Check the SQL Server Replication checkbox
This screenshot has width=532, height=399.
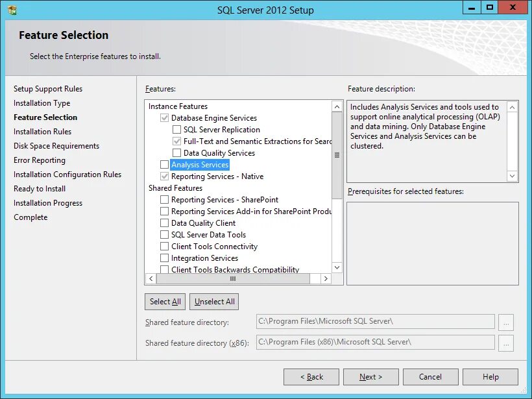tap(176, 130)
